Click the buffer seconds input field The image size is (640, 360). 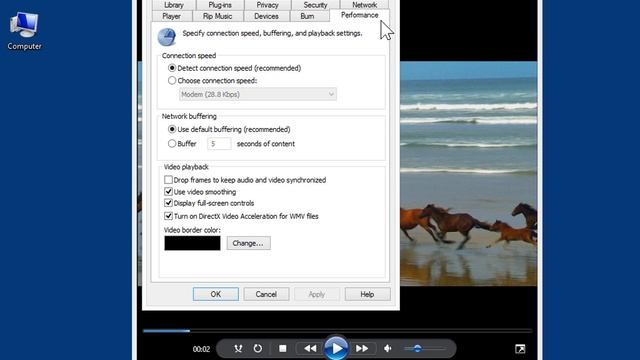tap(219, 144)
